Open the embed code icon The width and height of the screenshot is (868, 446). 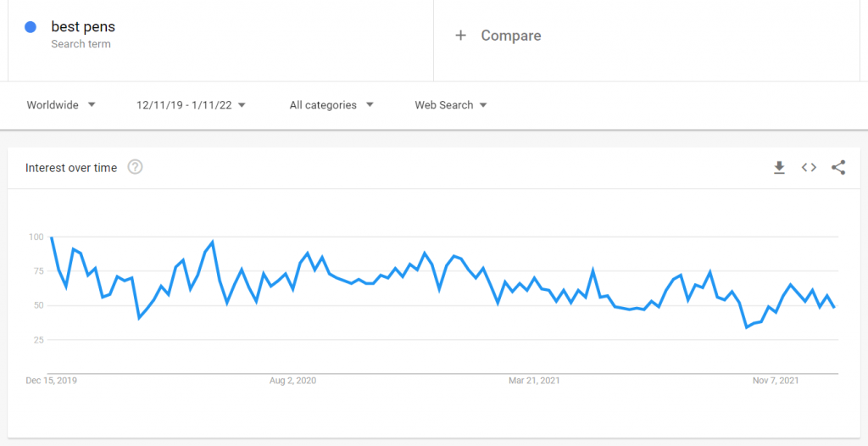809,167
